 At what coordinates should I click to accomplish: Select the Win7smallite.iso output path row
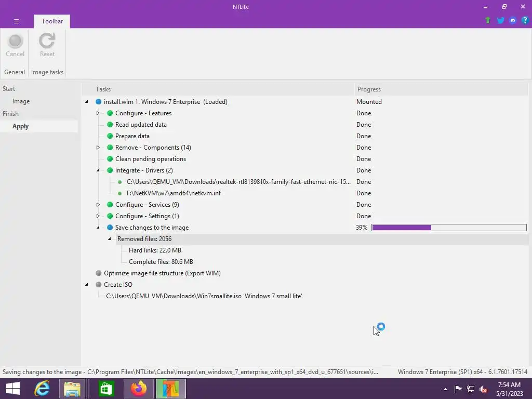[x=204, y=296]
